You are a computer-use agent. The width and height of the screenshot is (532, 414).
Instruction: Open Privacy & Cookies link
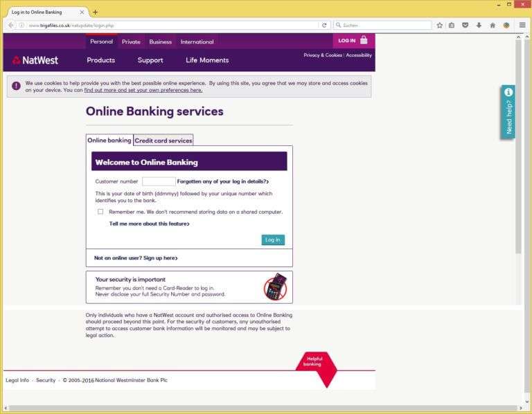click(x=323, y=55)
